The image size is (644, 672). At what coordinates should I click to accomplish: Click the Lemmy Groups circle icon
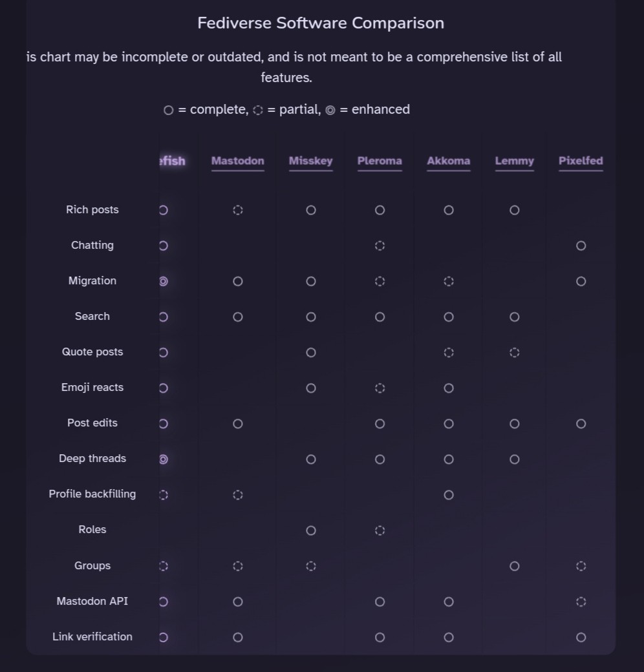[515, 566]
